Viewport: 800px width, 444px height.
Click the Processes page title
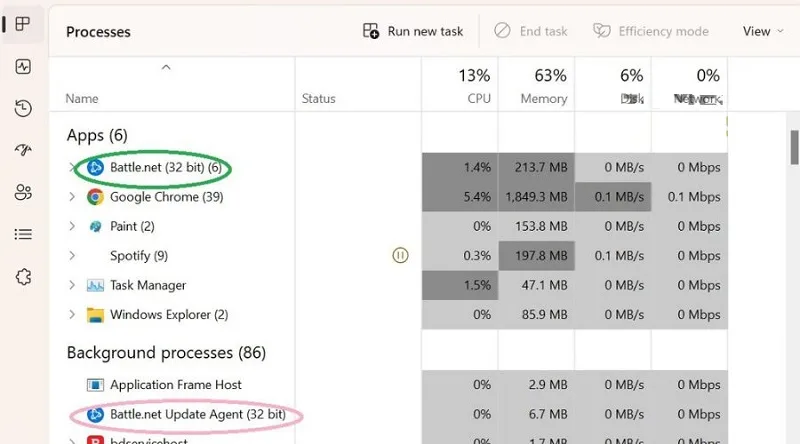98,32
